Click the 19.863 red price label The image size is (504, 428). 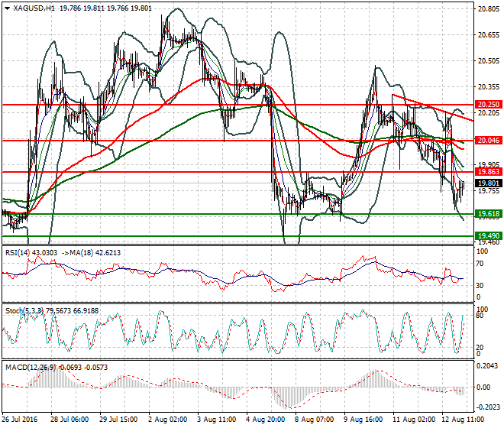click(487, 172)
